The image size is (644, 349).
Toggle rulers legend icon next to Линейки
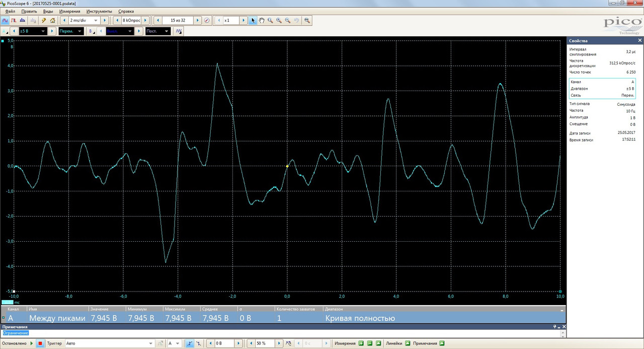[x=407, y=343]
